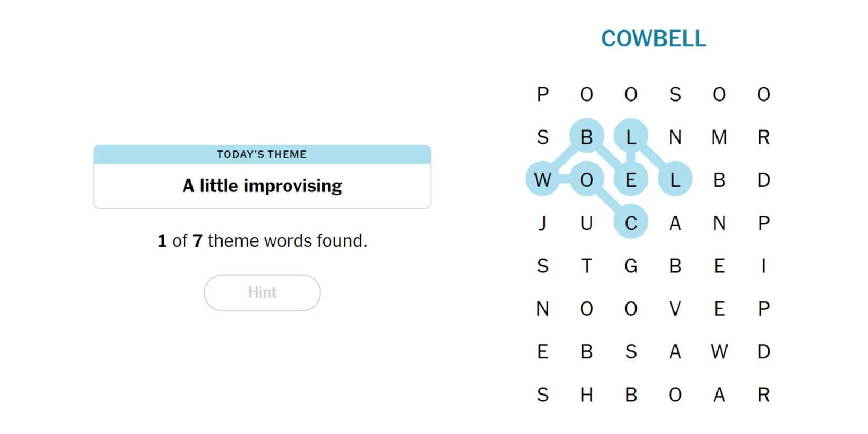Select the letter M tile
This screenshot has width=868, height=434.
click(719, 137)
